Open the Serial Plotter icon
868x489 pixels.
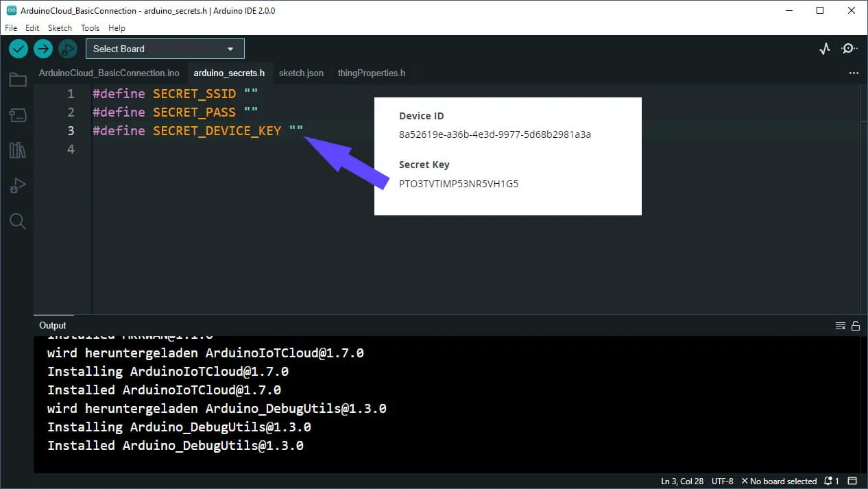[825, 49]
